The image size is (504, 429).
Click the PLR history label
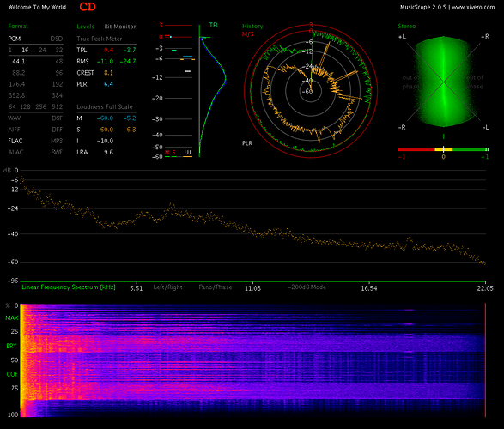click(x=247, y=143)
